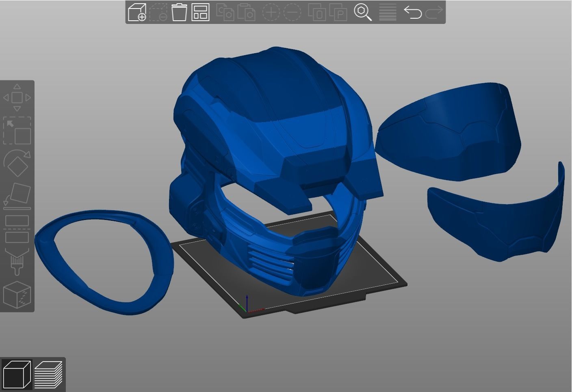Select the Paint-on supports brush tool
The width and height of the screenshot is (572, 392).
17,262
